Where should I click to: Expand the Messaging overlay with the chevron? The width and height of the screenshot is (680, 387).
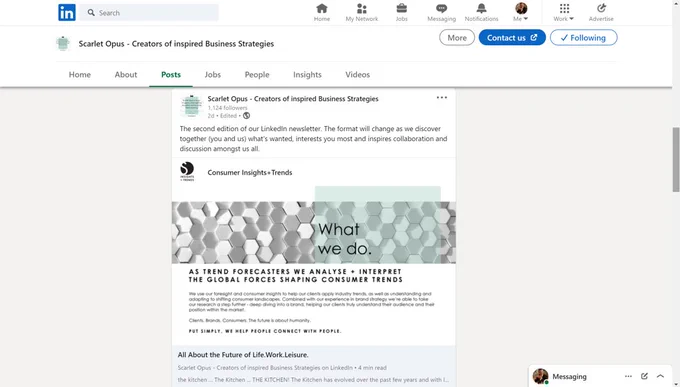pyautogui.click(x=660, y=376)
